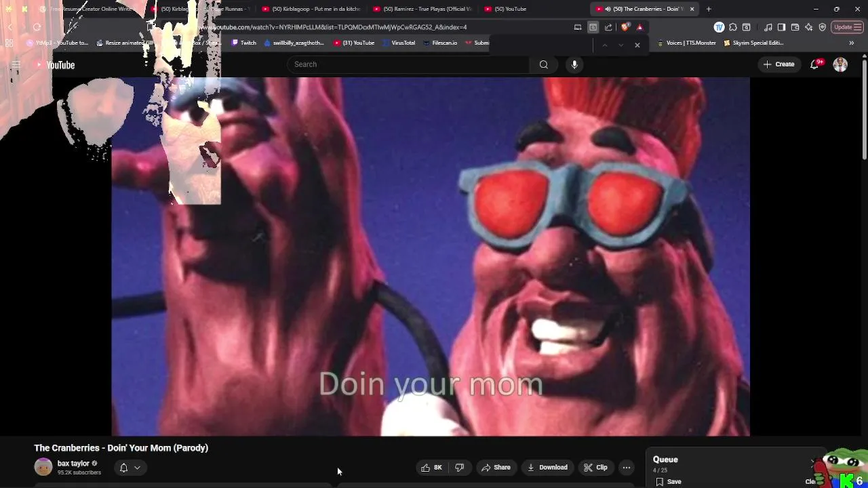Open the extensions puzzle piece menu

point(733,27)
